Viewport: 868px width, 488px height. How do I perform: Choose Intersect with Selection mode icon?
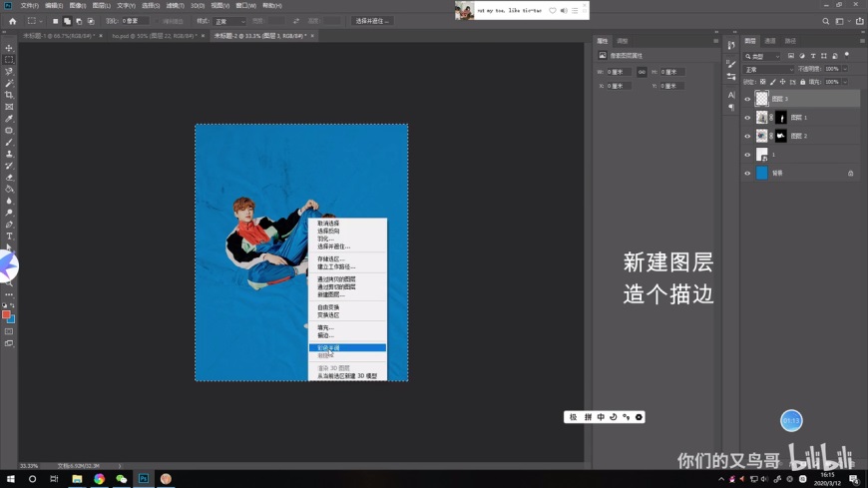click(91, 21)
